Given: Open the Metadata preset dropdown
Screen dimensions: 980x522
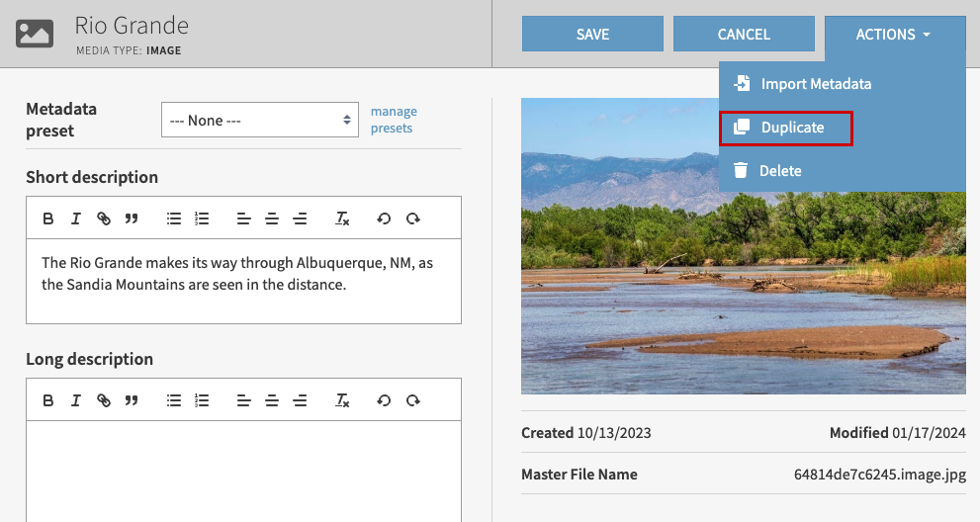Looking at the screenshot, I should tap(260, 120).
